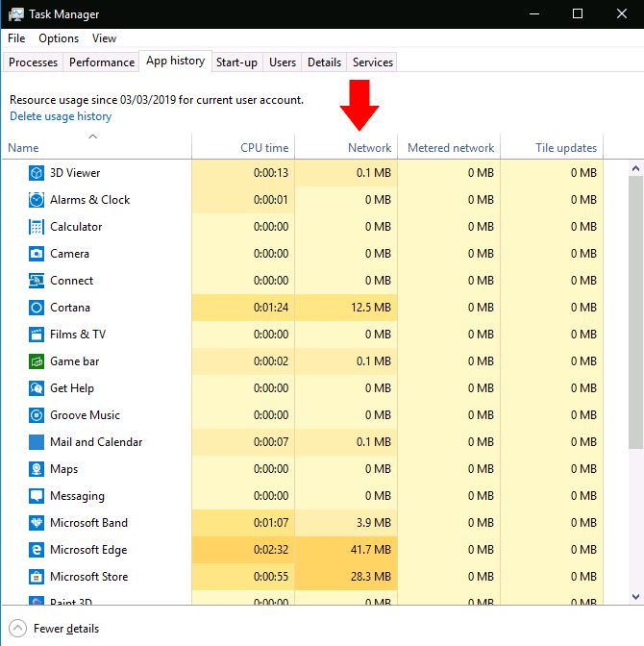Open the View menu
Image resolution: width=644 pixels, height=646 pixels.
[104, 38]
